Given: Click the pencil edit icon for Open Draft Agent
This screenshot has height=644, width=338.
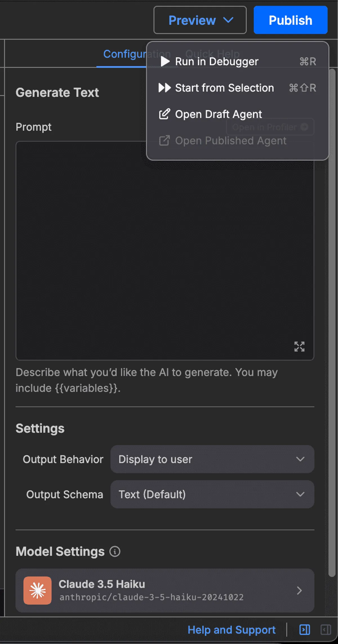Looking at the screenshot, I should coord(164,114).
